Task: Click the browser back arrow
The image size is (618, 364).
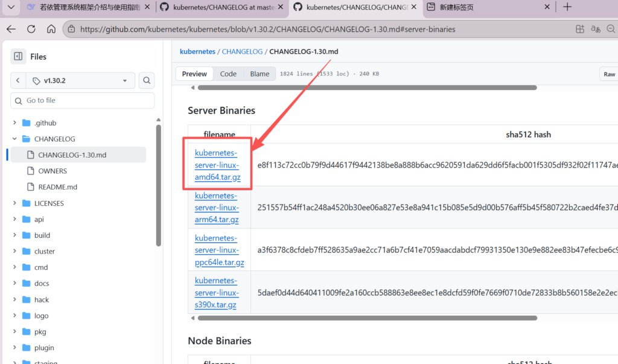Action: pos(11,29)
